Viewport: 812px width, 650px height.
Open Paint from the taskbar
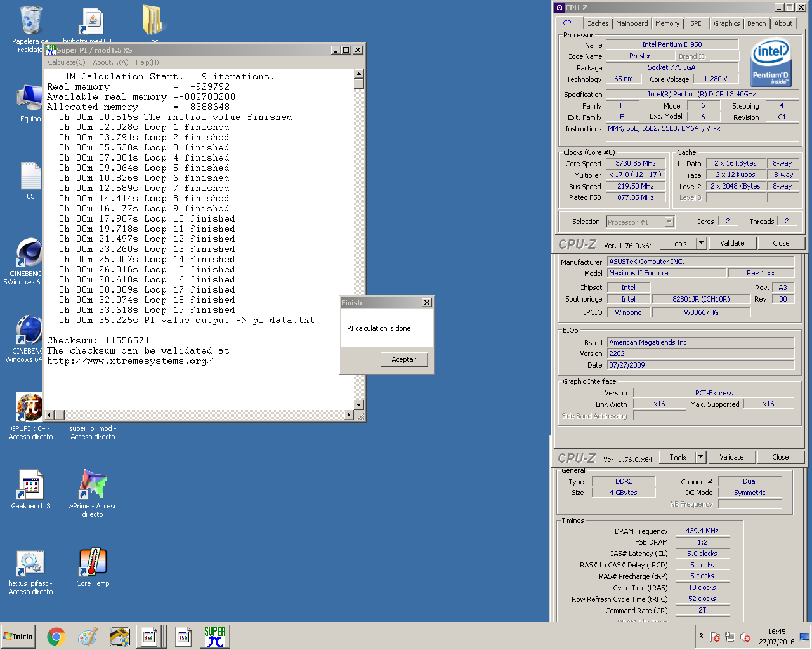click(88, 637)
